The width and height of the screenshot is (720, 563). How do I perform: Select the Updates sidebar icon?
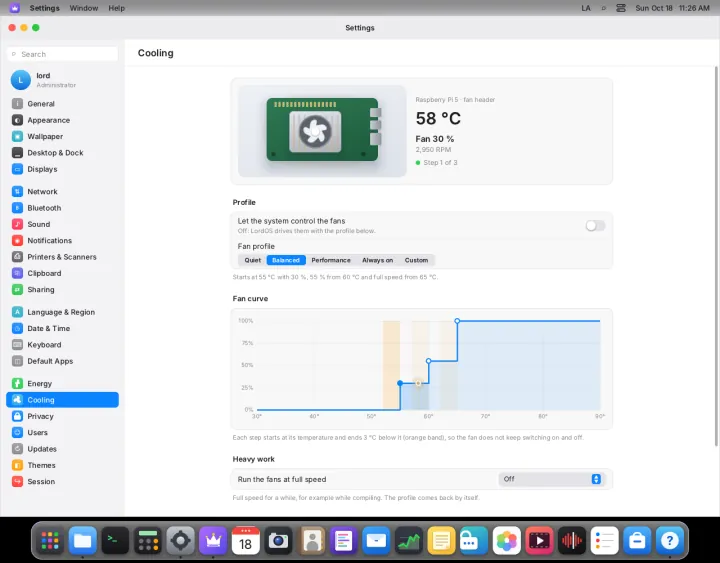[17, 449]
